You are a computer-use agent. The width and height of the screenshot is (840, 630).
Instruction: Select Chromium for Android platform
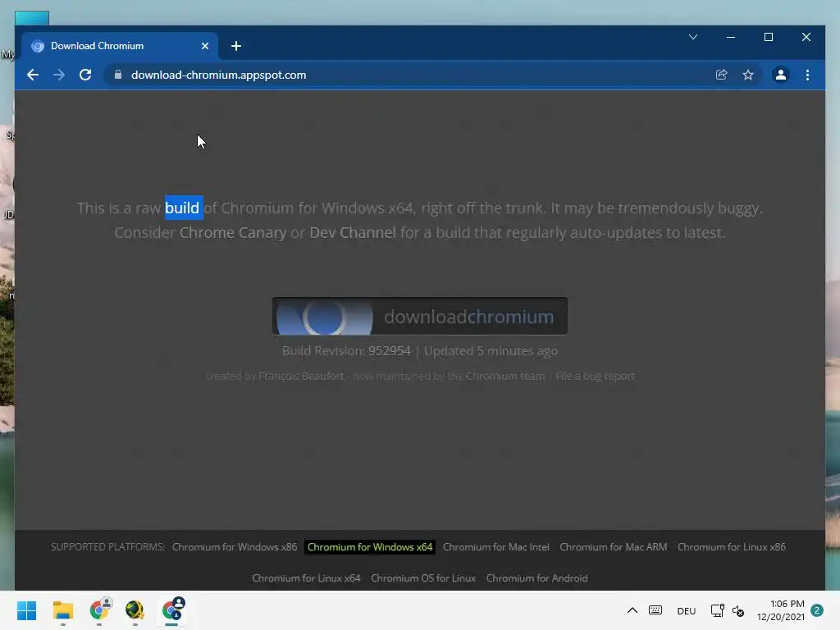[536, 578]
